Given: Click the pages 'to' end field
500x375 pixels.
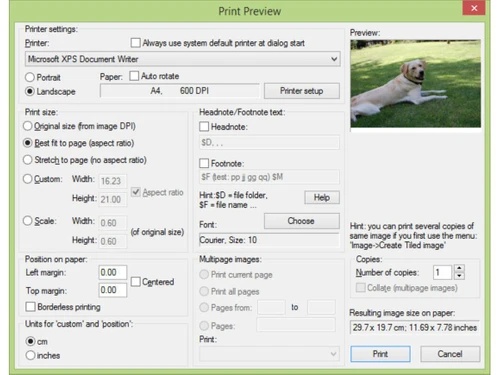Looking at the screenshot, I should (x=321, y=307).
